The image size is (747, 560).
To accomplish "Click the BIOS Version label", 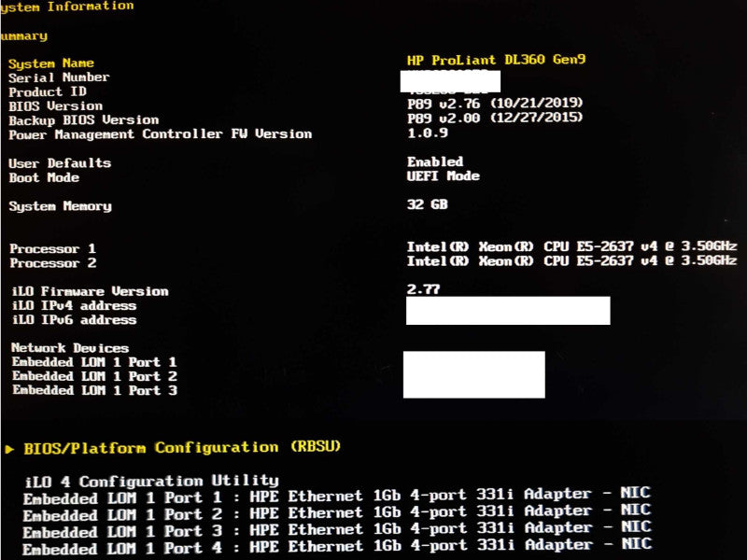I will [x=55, y=106].
